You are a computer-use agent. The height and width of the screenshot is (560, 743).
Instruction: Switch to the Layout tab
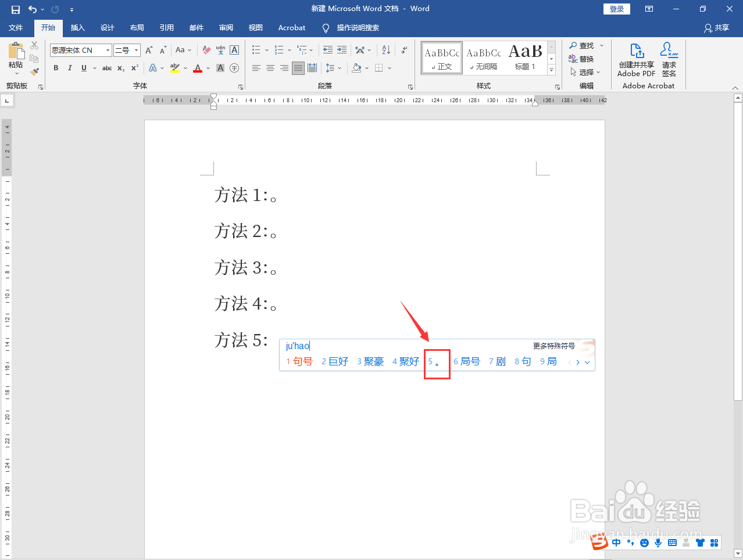tap(137, 28)
